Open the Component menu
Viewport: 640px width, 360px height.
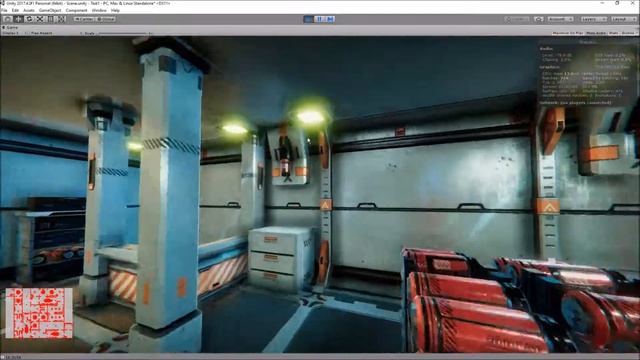(76, 10)
